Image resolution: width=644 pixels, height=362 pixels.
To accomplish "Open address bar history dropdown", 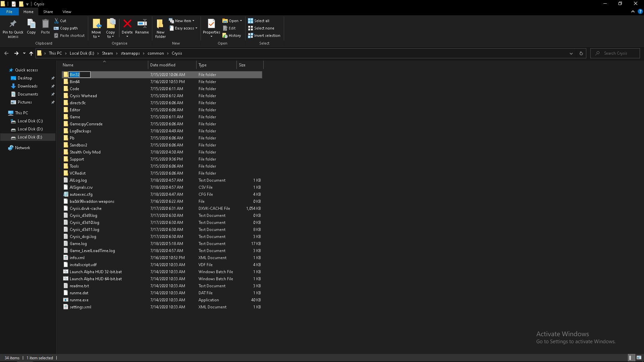I will coord(571,53).
